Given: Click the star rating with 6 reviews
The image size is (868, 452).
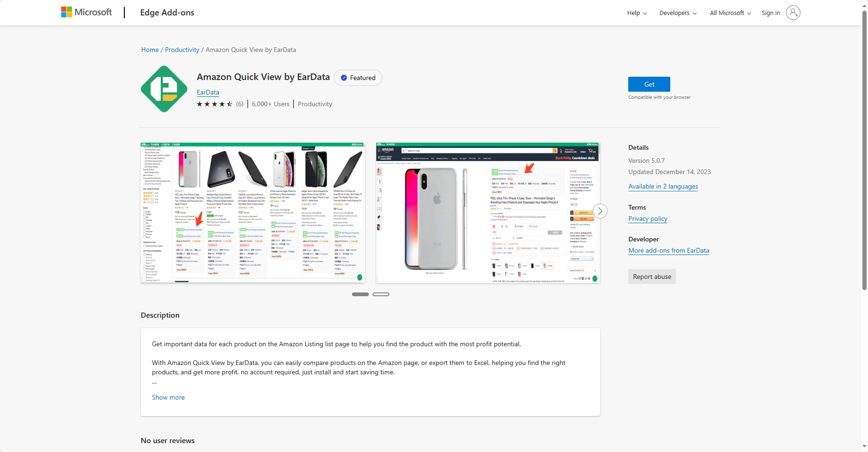Looking at the screenshot, I should (220, 104).
